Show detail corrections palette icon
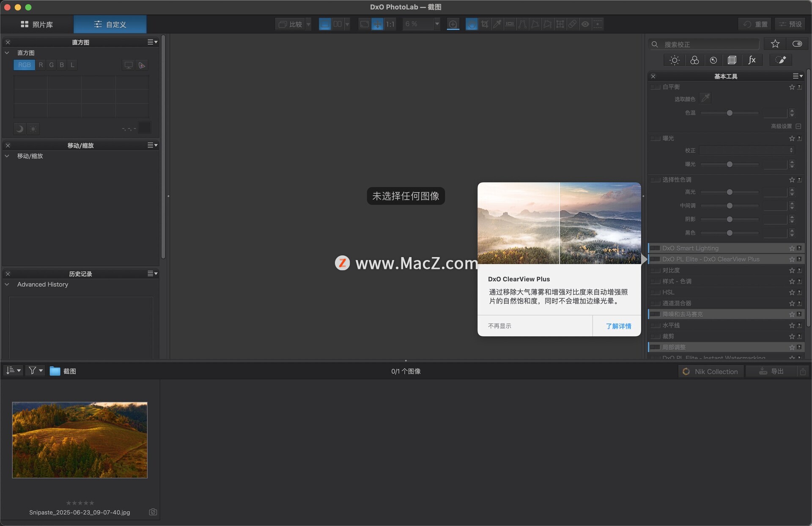812x526 pixels. pos(713,60)
